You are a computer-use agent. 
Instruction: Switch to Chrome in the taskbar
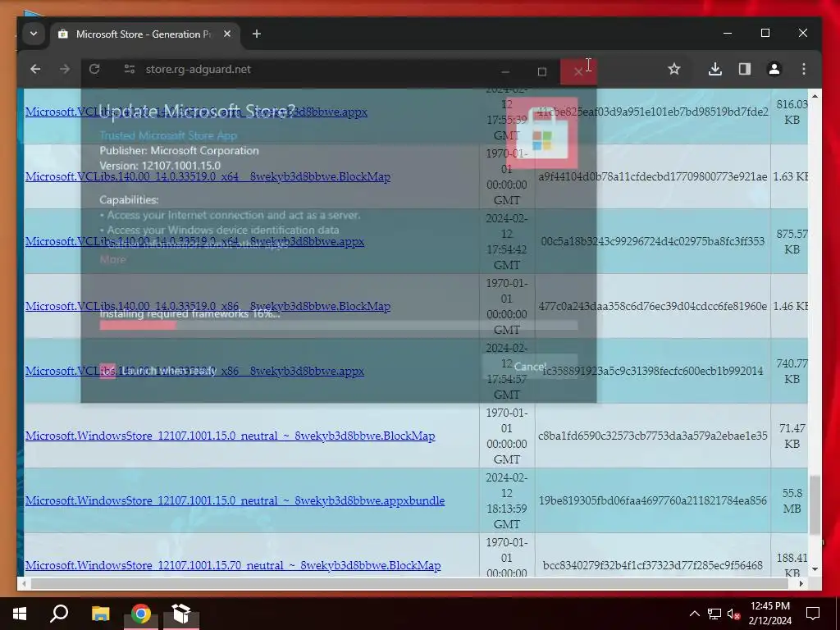(141, 614)
